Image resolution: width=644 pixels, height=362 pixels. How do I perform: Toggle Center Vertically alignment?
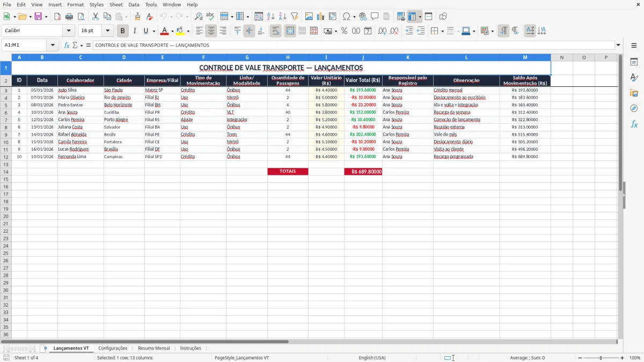click(x=250, y=31)
